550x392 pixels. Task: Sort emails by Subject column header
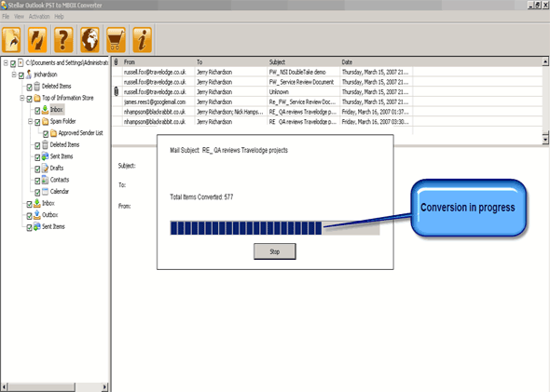303,62
